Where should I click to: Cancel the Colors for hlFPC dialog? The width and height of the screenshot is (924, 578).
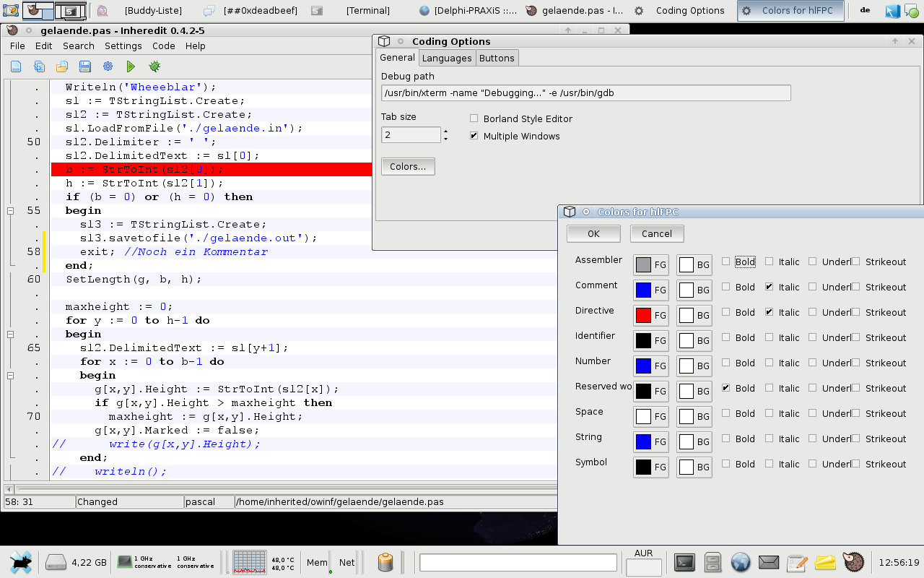pos(657,233)
